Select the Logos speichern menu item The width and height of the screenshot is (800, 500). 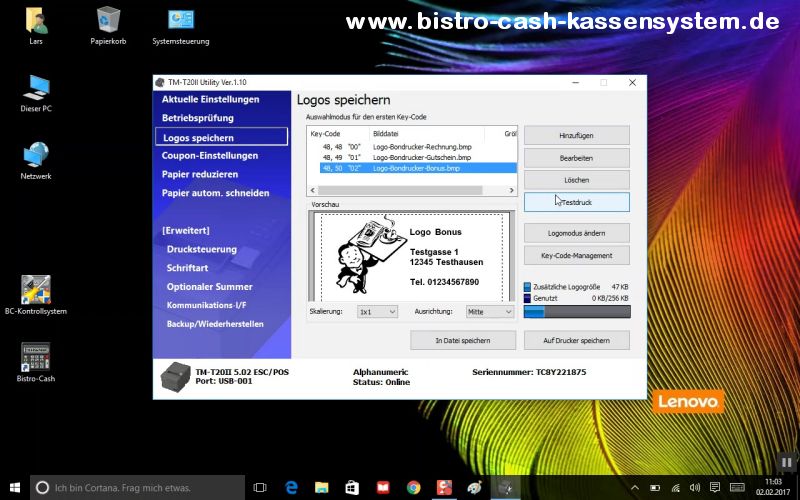221,137
